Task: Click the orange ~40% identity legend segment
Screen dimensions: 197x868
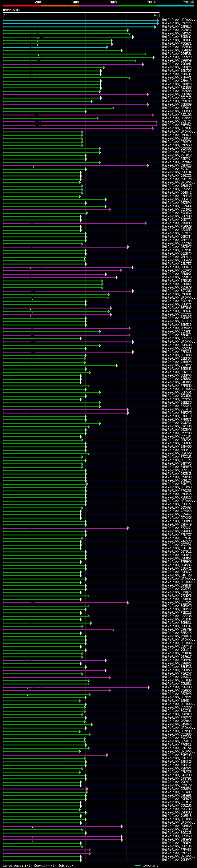Action: point(60,6)
